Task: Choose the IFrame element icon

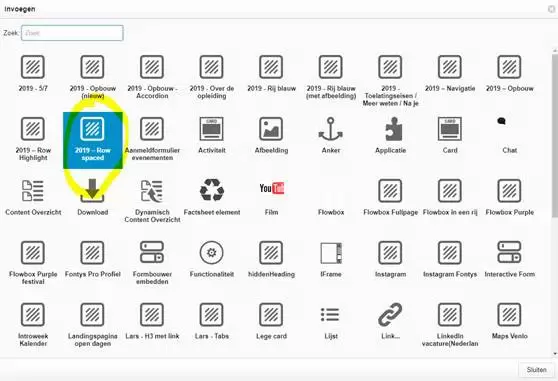Action: [x=331, y=253]
